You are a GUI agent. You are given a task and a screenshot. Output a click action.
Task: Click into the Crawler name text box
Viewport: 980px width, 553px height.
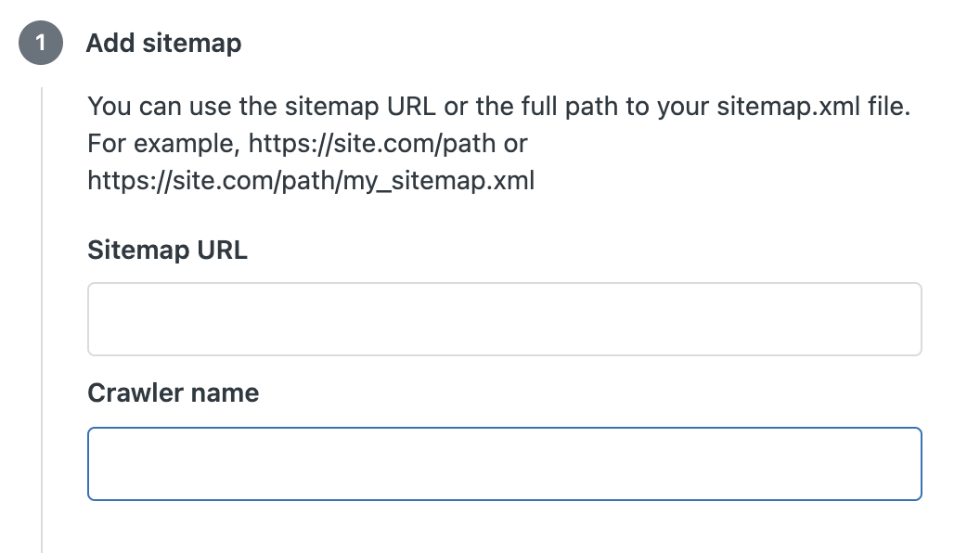tap(504, 464)
